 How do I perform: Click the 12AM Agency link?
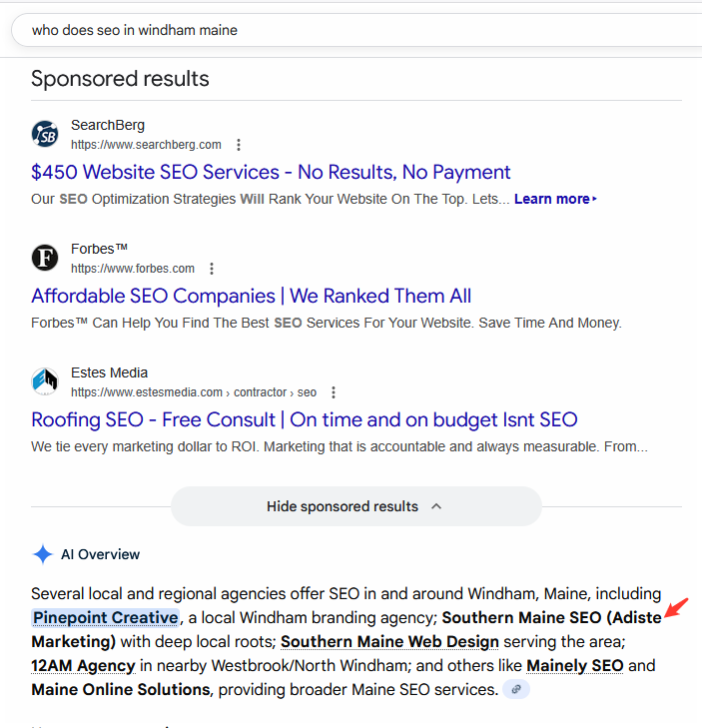[x=83, y=665]
